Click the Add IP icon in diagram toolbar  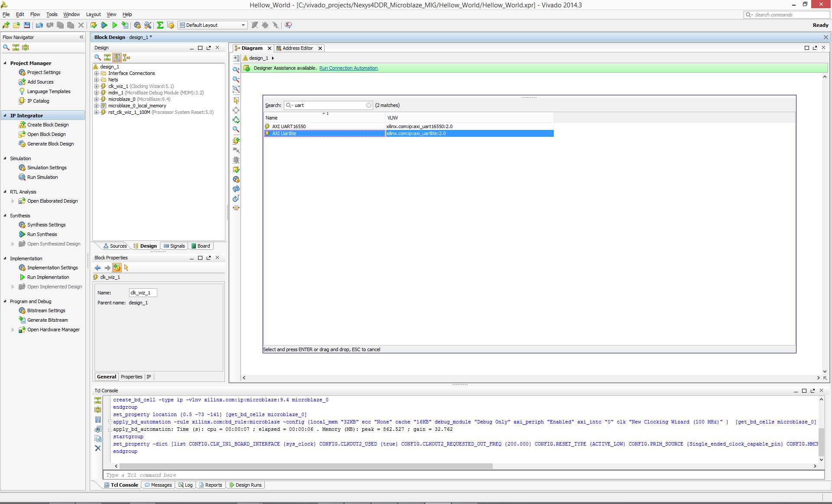(x=236, y=141)
